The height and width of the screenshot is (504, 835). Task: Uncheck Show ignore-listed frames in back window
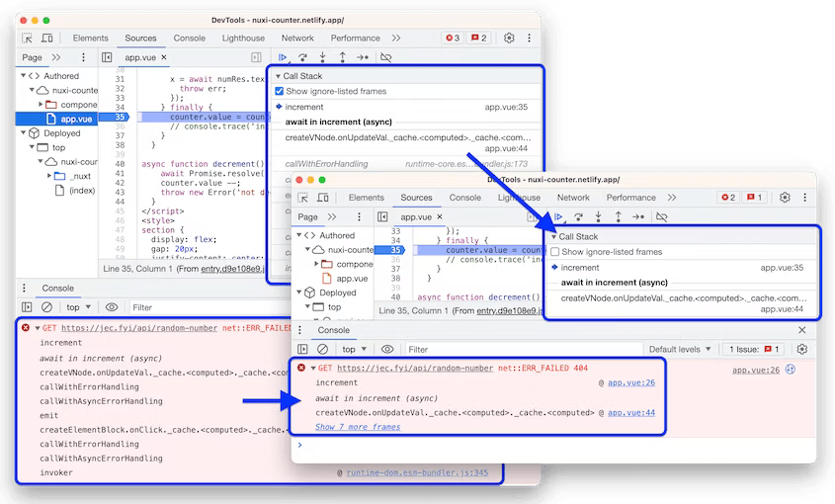279,91
